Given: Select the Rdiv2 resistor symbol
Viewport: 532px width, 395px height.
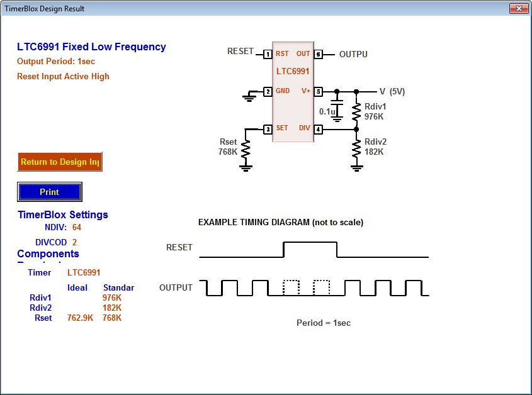Looking at the screenshot, I should 356,148.
